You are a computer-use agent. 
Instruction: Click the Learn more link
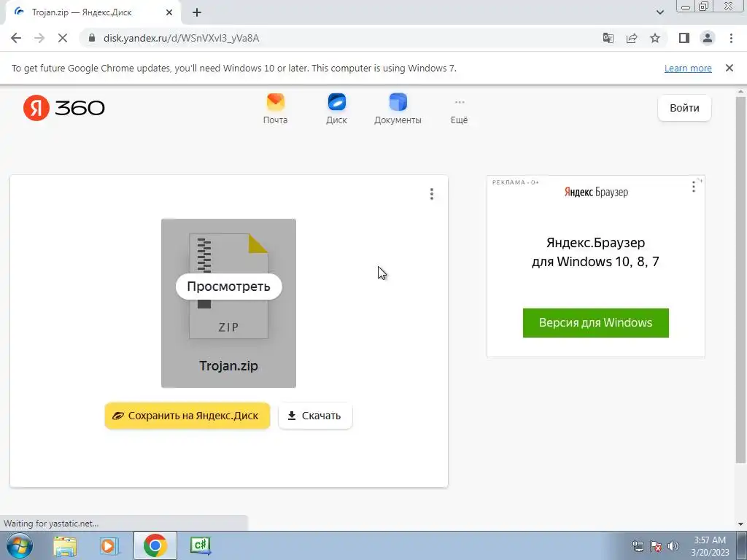[x=688, y=68]
